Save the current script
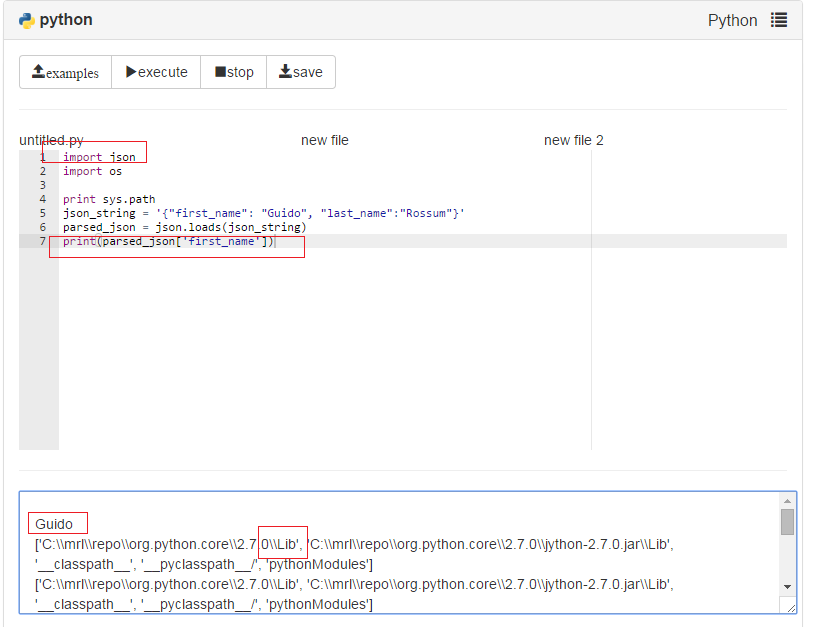Screen dimensions: 828x627 coord(301,72)
